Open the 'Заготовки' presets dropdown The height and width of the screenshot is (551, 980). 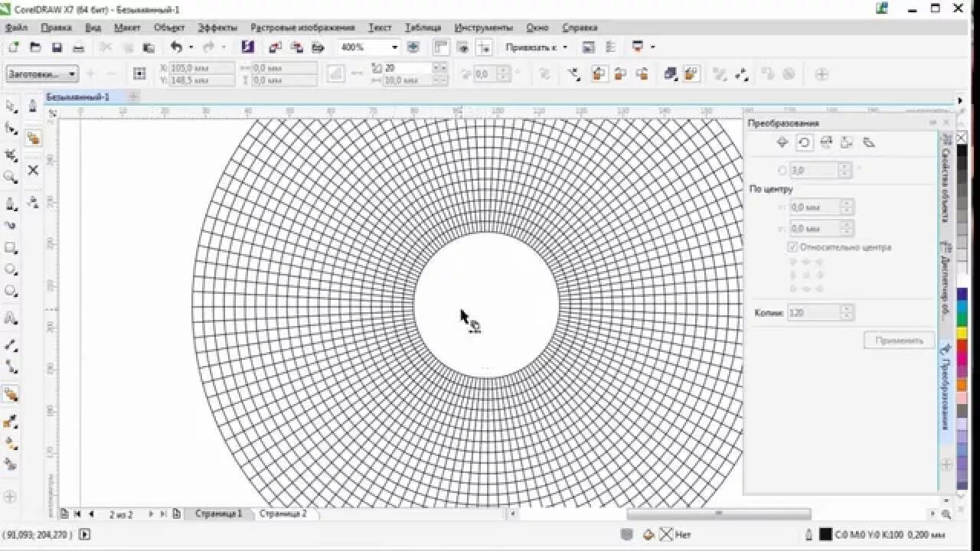42,74
